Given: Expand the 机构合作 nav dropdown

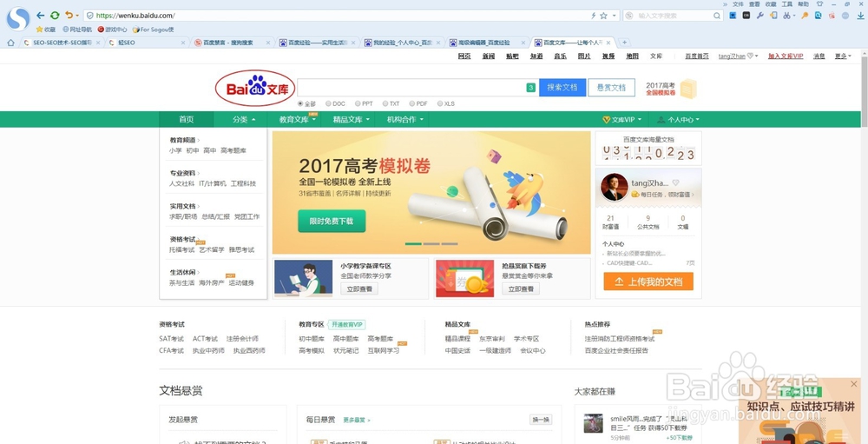Looking at the screenshot, I should click(x=404, y=119).
